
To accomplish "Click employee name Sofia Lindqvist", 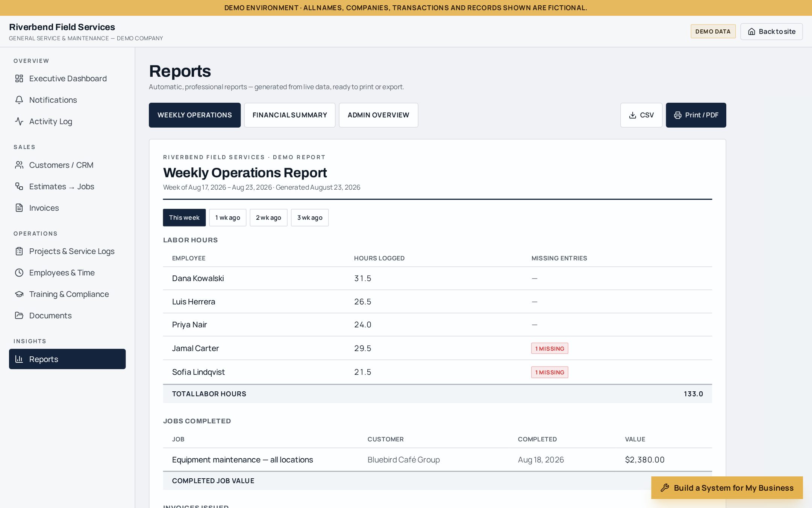I will [x=198, y=372].
